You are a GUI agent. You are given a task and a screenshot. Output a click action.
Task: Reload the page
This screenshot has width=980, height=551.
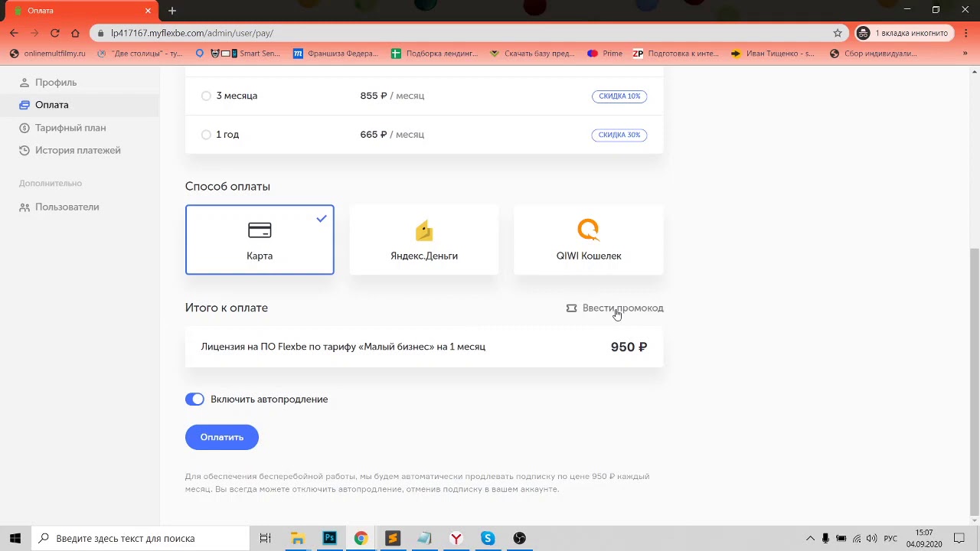55,33
